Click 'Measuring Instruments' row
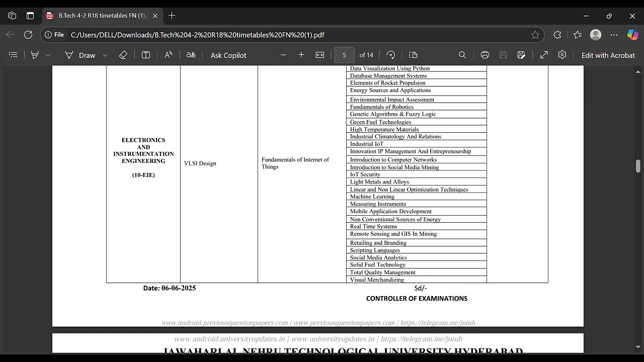This screenshot has height=362, width=644. (x=416, y=204)
